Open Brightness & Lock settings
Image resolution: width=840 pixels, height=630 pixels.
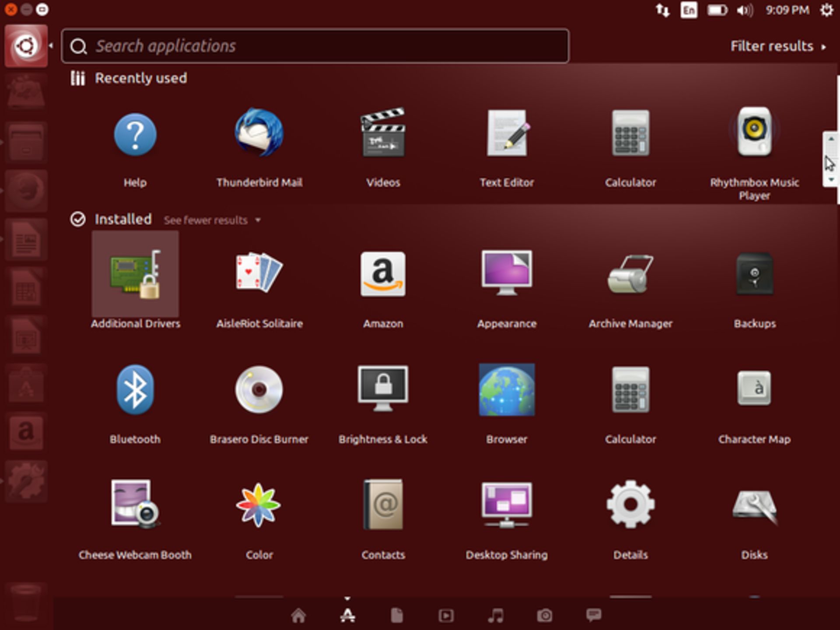(383, 388)
